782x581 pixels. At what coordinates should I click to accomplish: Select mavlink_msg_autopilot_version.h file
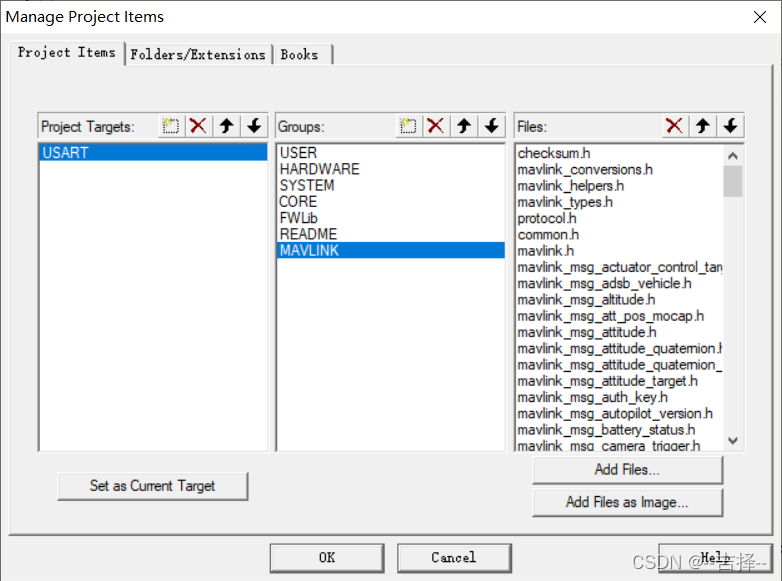(619, 413)
